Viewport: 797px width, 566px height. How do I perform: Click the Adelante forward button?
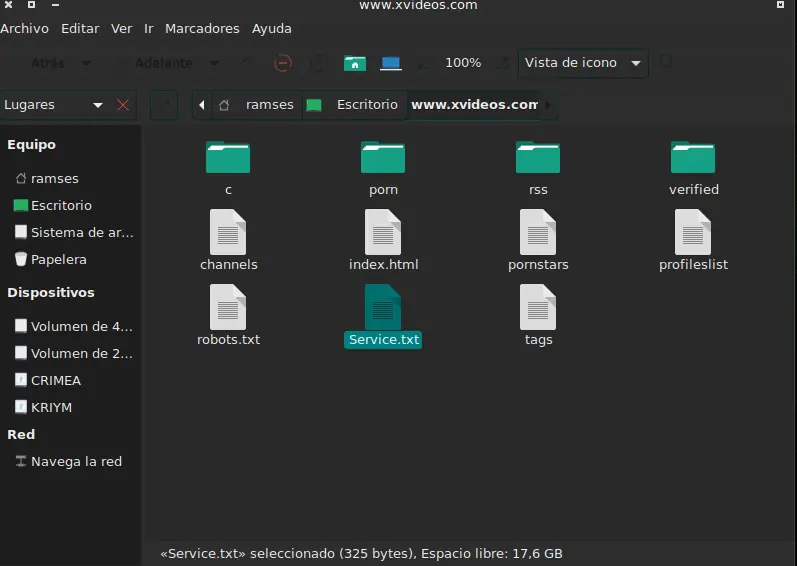pyautogui.click(x=164, y=63)
